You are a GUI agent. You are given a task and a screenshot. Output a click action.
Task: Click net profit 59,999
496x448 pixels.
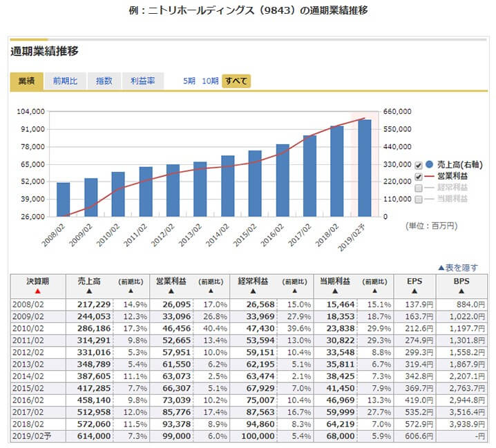tap(341, 412)
